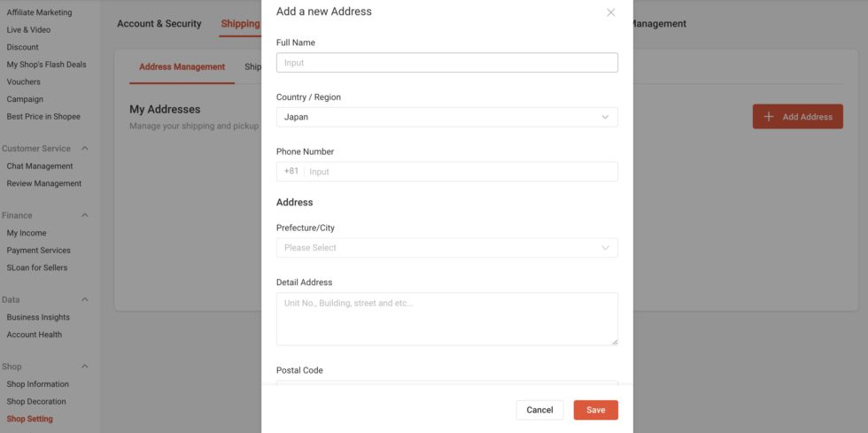Image resolution: width=868 pixels, height=433 pixels.
Task: Close the Add a new Address dialog
Action: tap(610, 12)
